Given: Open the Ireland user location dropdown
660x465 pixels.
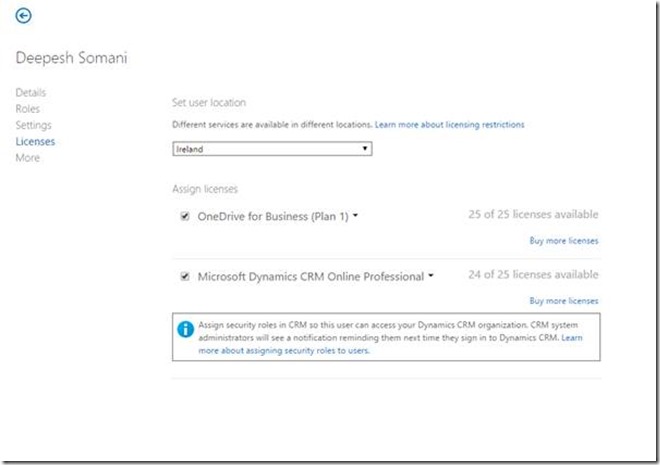Looking at the screenshot, I should (x=272, y=149).
